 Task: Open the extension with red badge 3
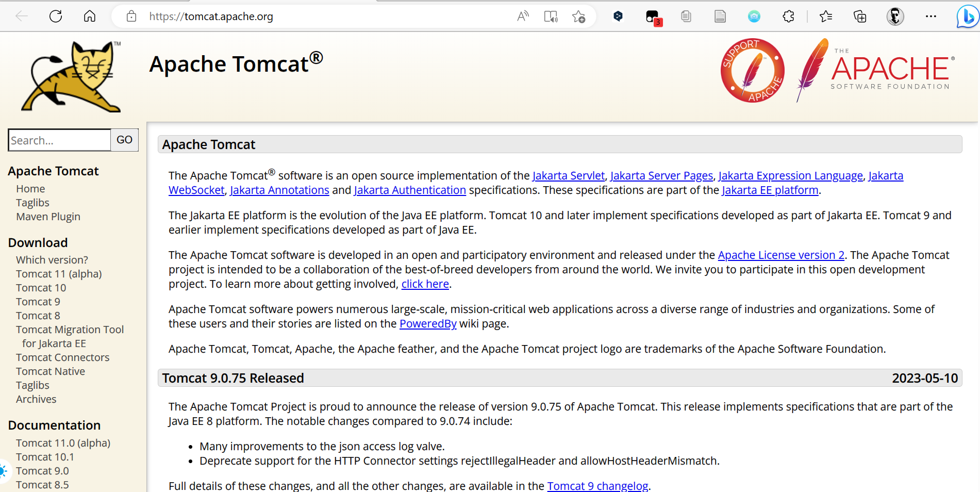click(x=653, y=17)
